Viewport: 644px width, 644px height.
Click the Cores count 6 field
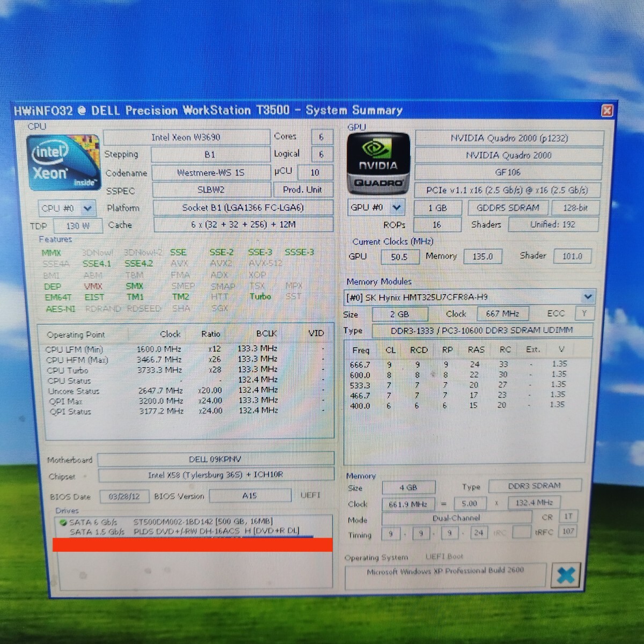(321, 137)
